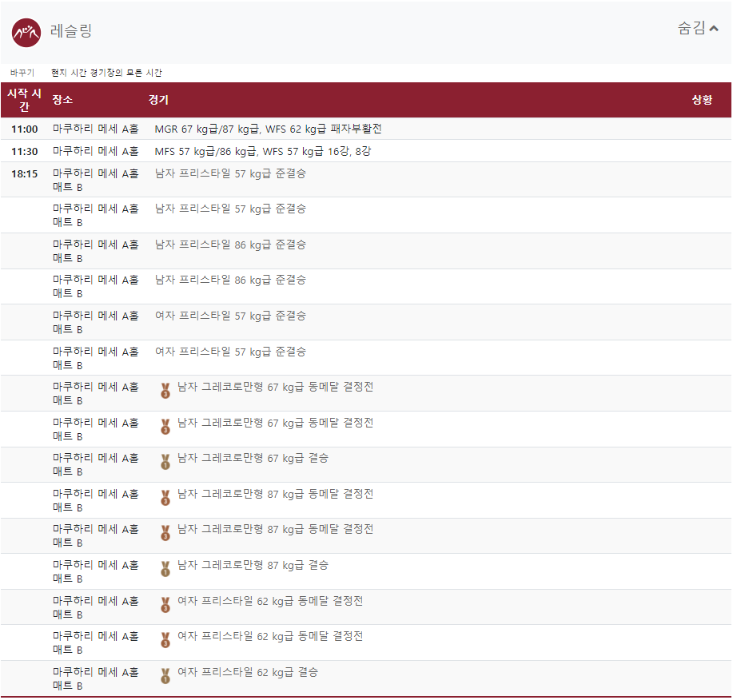Click the 경기 column header

(x=158, y=100)
